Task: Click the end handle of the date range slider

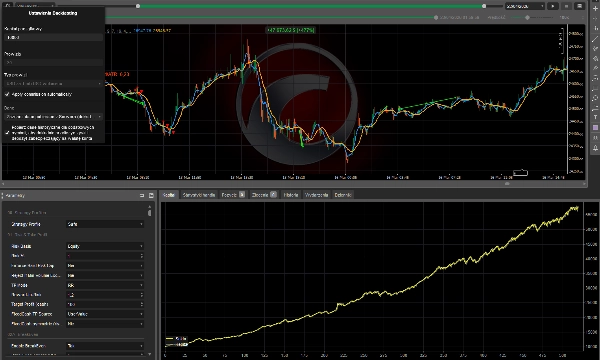Action: (x=484, y=6)
